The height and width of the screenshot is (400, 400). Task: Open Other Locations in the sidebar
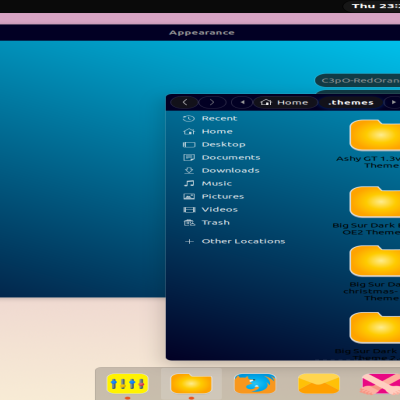(x=243, y=241)
